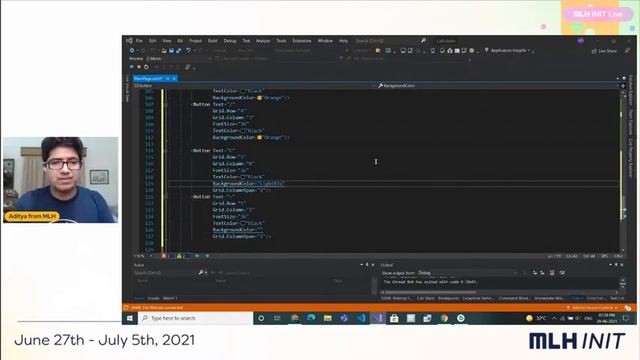Image resolution: width=640 pixels, height=360 pixels.
Task: Open the View menu
Action: pyautogui.click(x=167, y=41)
